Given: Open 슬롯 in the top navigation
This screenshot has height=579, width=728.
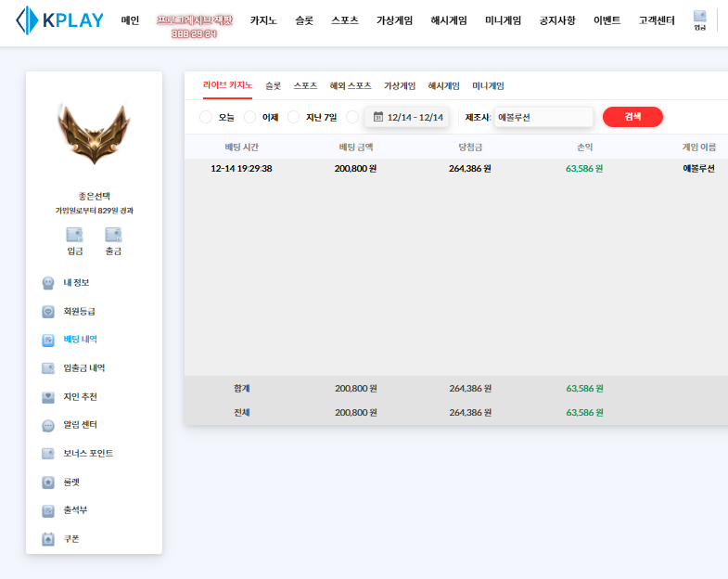Looking at the screenshot, I should point(304,20).
